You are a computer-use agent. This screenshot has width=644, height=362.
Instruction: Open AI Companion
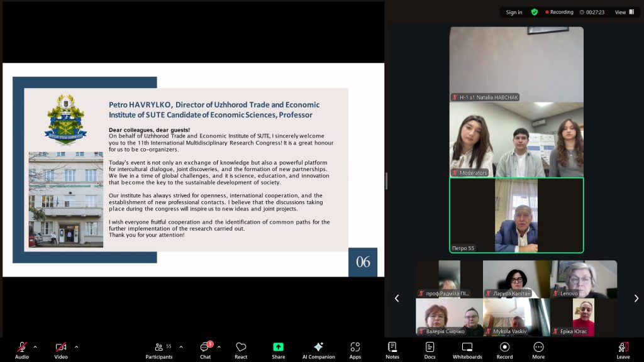coord(318,349)
